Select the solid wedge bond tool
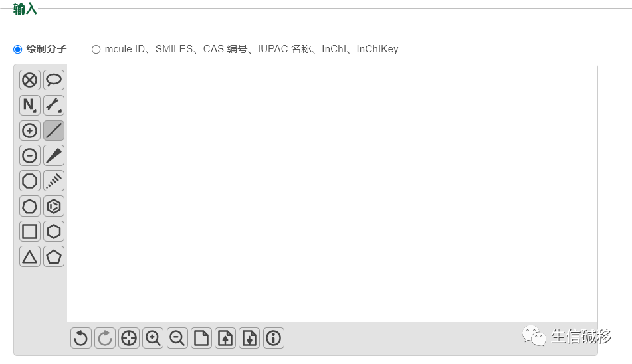Image resolution: width=632 pixels, height=364 pixels. pos(54,156)
